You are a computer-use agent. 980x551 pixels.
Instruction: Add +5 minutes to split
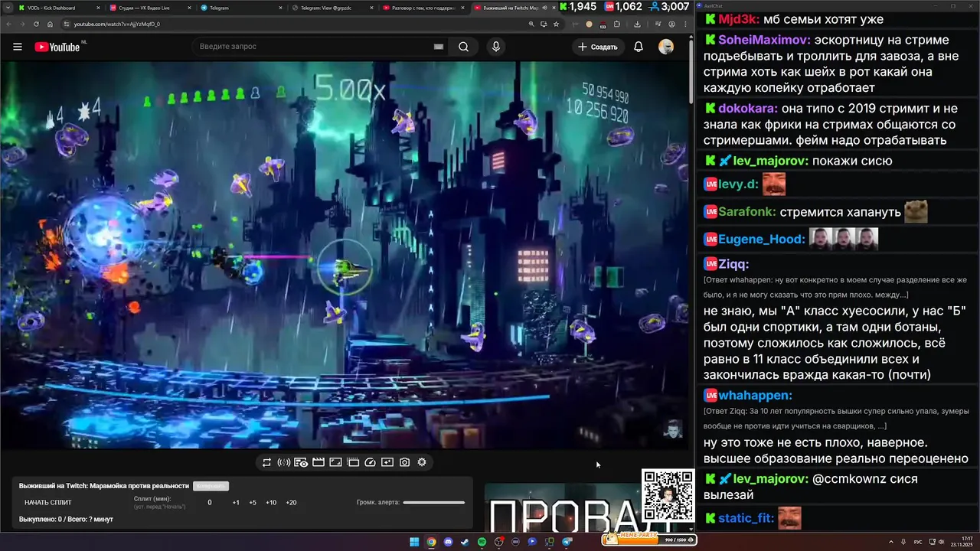(x=253, y=503)
